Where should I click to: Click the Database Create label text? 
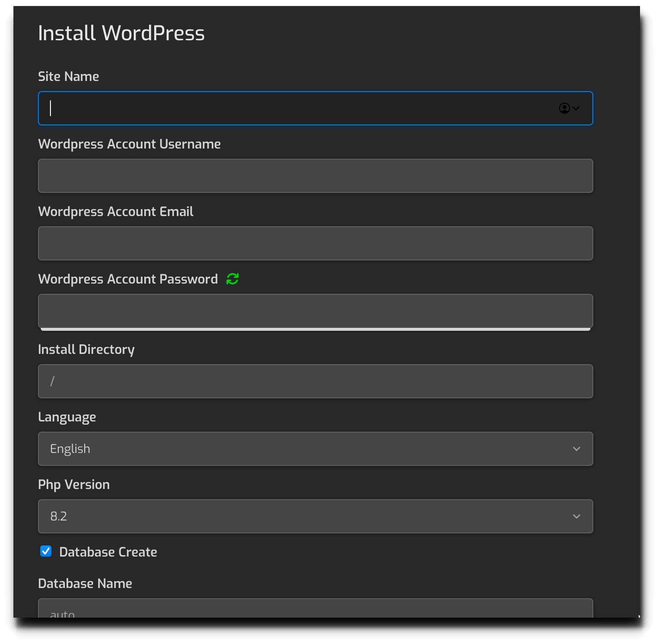coord(108,552)
